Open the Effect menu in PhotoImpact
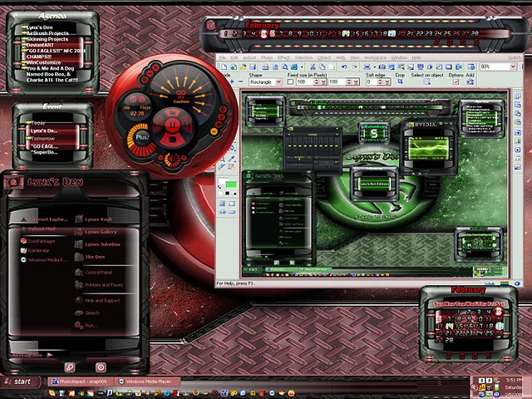This screenshot has height=399, width=532. click(x=283, y=57)
